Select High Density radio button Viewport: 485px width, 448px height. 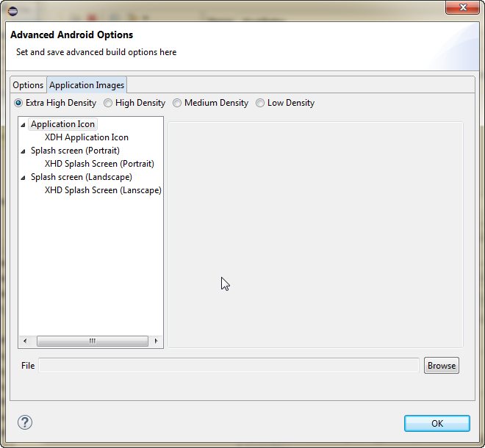108,103
